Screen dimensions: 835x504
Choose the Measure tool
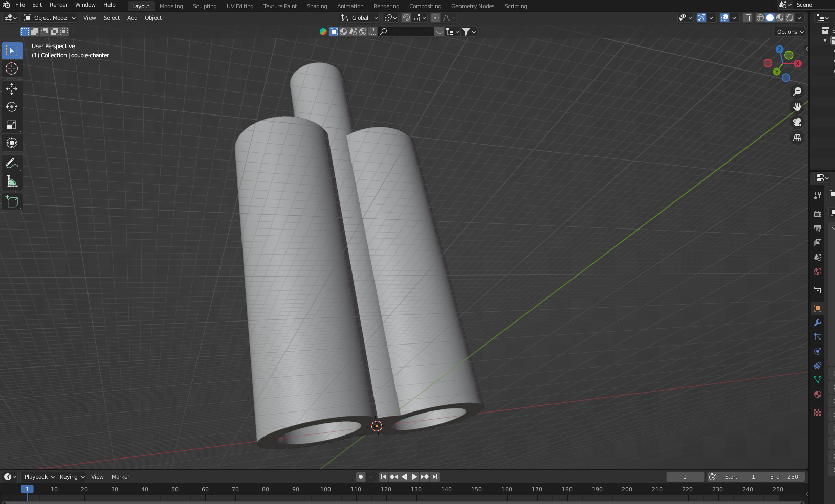pos(12,181)
